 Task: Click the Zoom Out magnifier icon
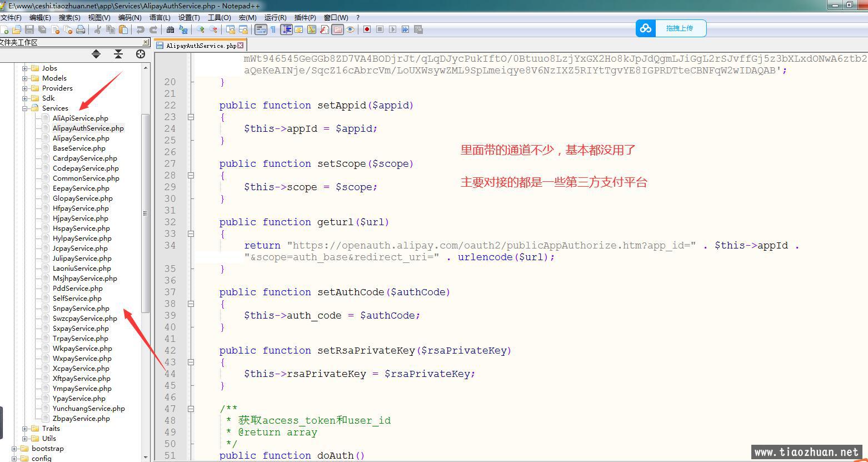(x=213, y=29)
